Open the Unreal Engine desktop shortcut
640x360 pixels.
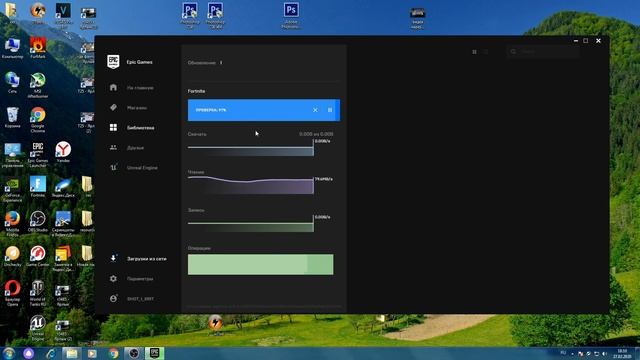(38, 328)
